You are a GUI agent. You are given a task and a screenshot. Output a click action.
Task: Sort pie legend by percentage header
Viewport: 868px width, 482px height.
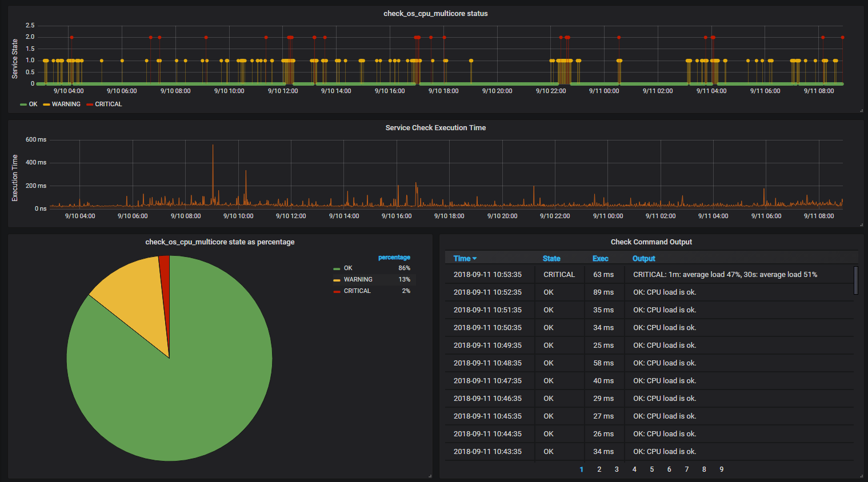tap(394, 257)
